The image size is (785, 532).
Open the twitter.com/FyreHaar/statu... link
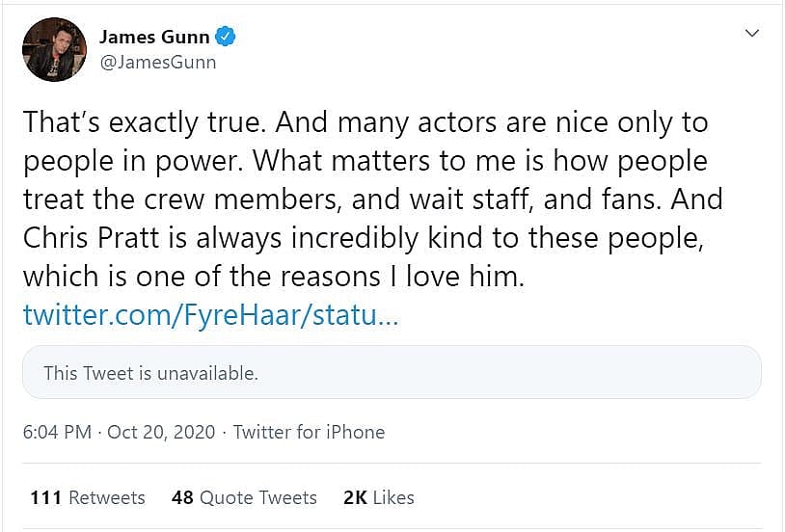pos(209,315)
